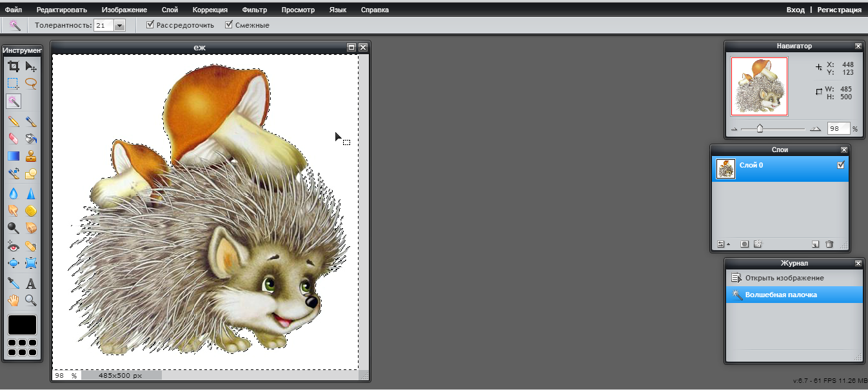Select the Dodge tool
Screen dimensions: 868x390
coord(13,228)
